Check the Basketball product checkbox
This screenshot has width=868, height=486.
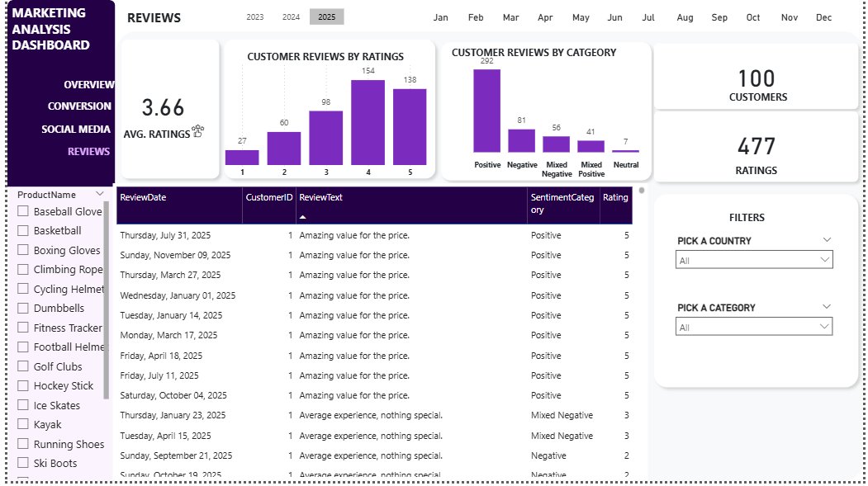(21, 231)
